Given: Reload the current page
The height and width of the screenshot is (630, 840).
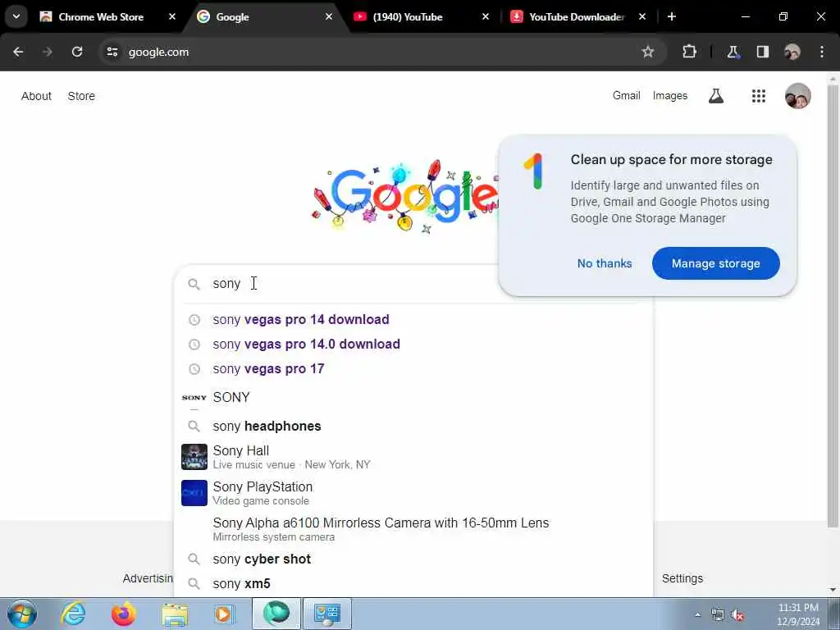Looking at the screenshot, I should pos(77,52).
